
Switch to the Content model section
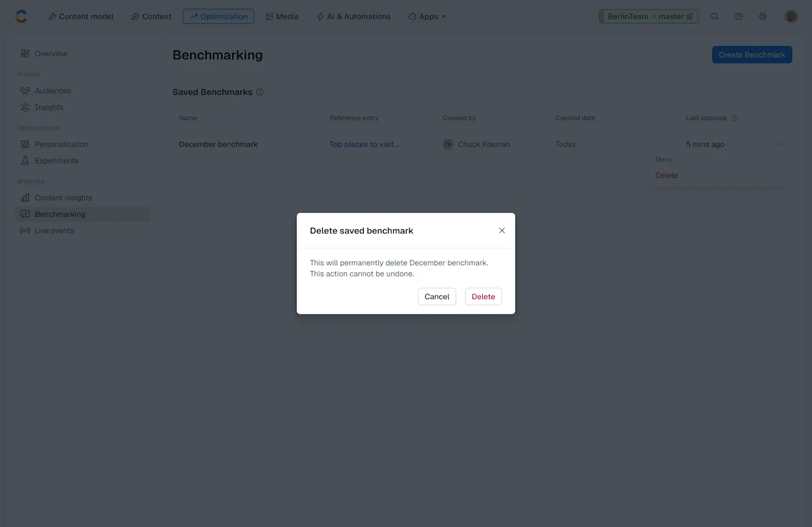click(81, 16)
